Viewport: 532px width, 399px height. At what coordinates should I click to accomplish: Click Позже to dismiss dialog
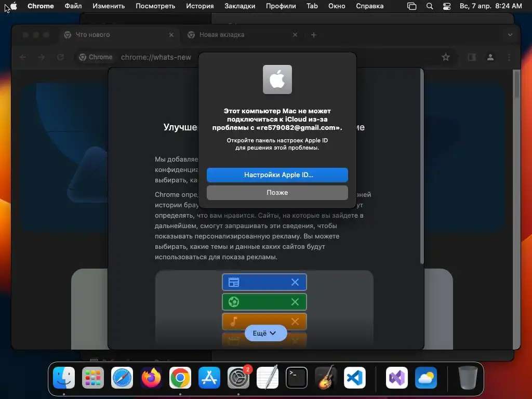tap(277, 193)
